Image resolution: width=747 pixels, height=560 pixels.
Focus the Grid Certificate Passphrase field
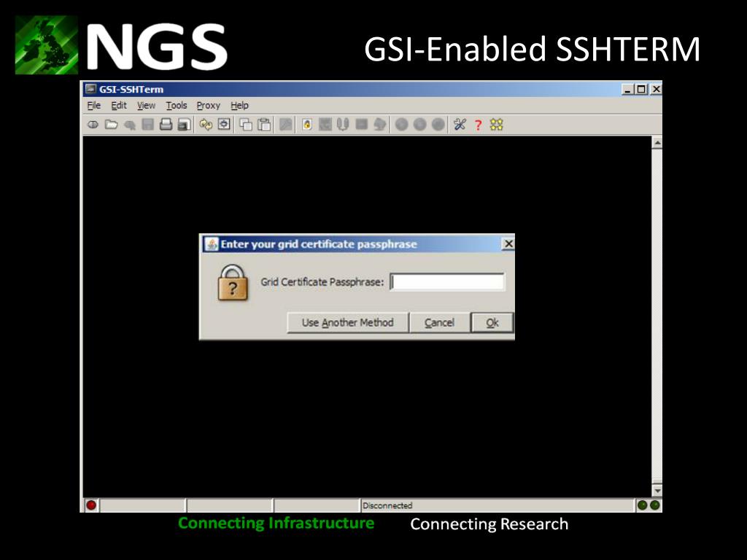point(447,282)
